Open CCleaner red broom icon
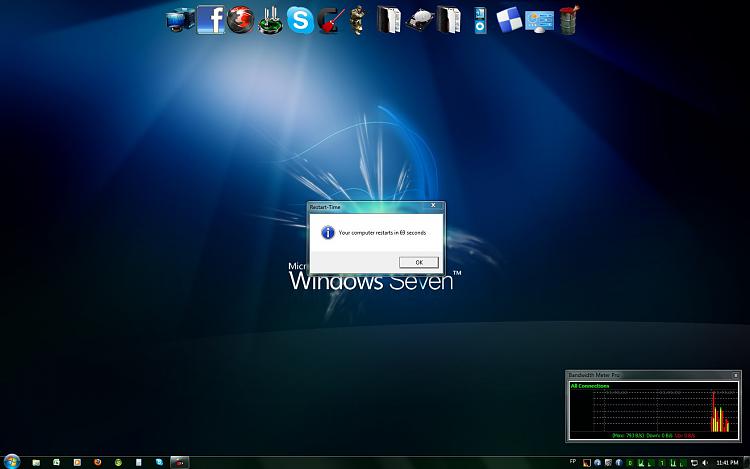This screenshot has width=750, height=469. pyautogui.click(x=331, y=21)
